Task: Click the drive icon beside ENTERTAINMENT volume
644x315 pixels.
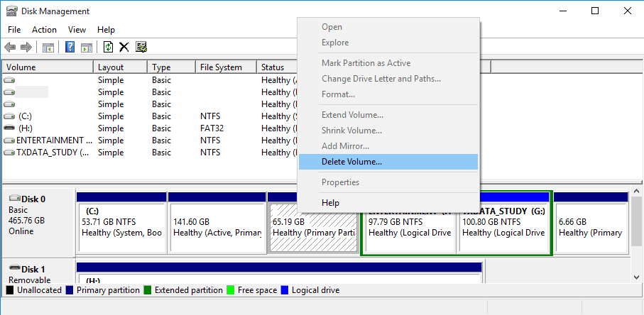Action: pyautogui.click(x=9, y=140)
